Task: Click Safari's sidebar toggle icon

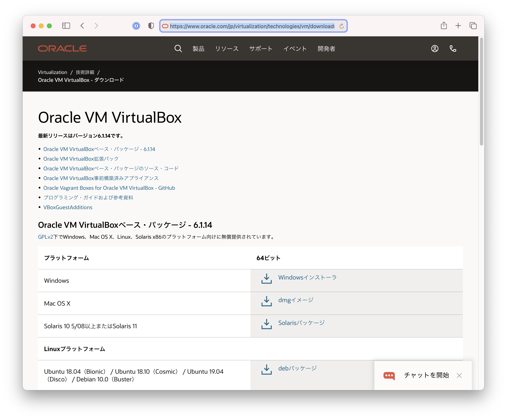Action: pyautogui.click(x=66, y=26)
